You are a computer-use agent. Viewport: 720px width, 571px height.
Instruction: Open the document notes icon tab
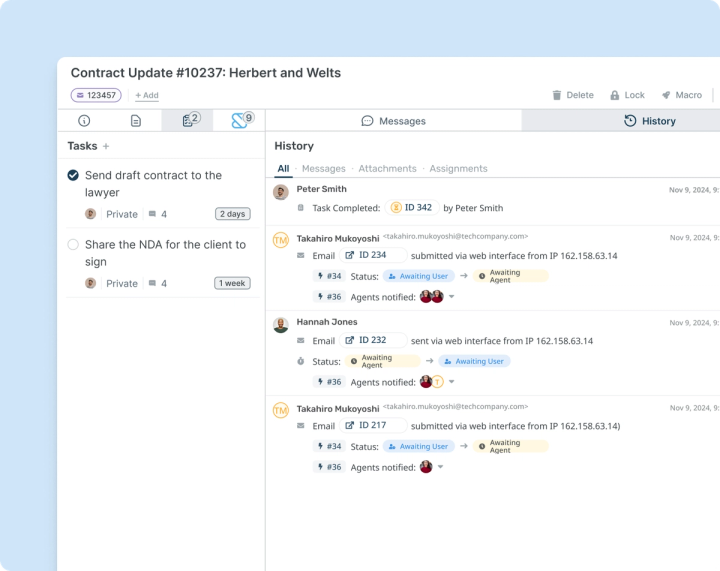tap(136, 121)
